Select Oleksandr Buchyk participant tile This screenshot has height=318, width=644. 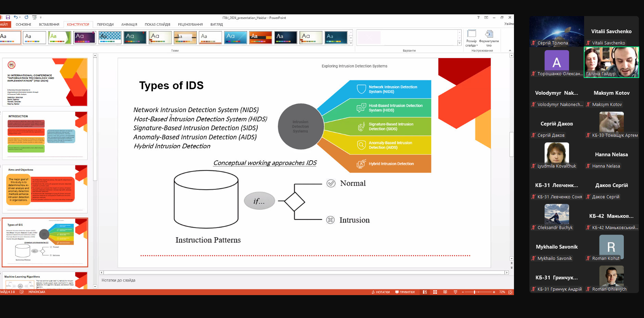[557, 216]
